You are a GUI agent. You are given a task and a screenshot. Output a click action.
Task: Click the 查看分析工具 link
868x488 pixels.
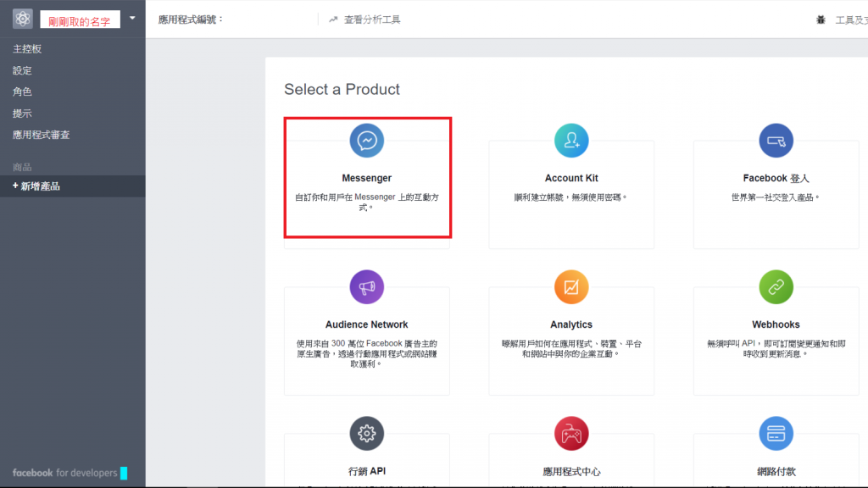372,20
